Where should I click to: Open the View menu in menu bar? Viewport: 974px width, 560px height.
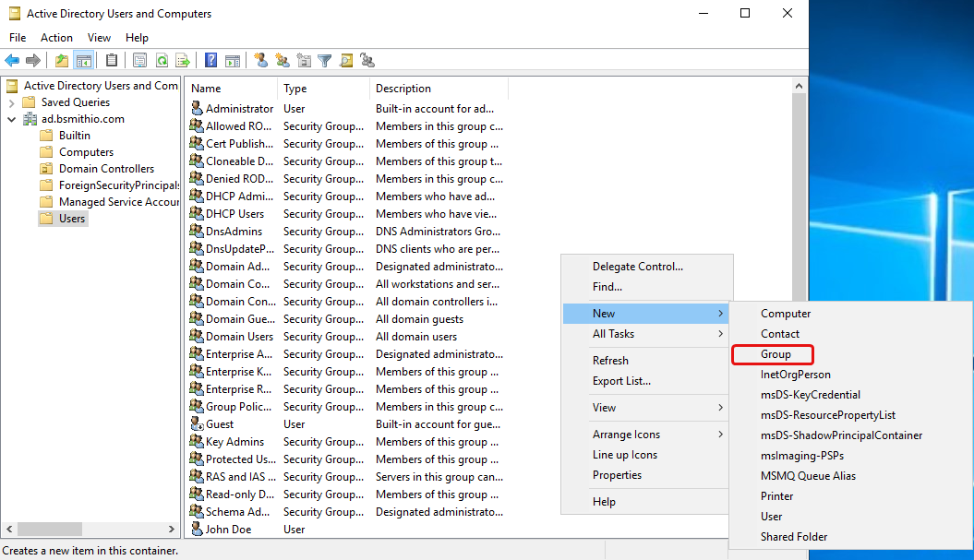99,38
